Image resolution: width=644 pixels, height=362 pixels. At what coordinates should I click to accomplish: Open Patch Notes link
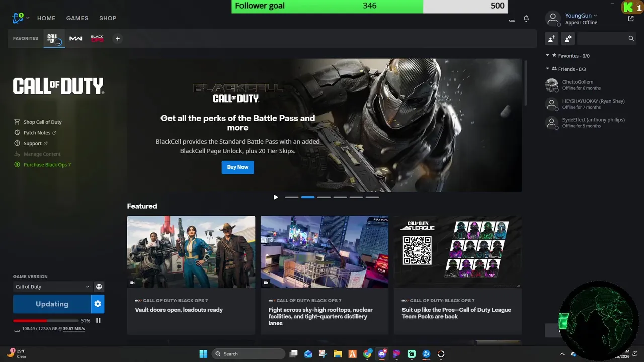pyautogui.click(x=35, y=133)
